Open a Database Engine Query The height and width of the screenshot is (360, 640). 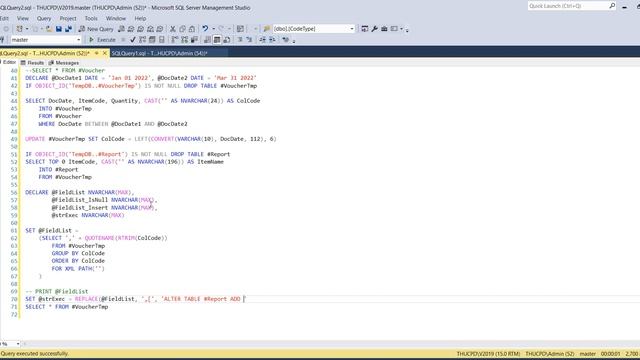pyautogui.click(x=121, y=29)
